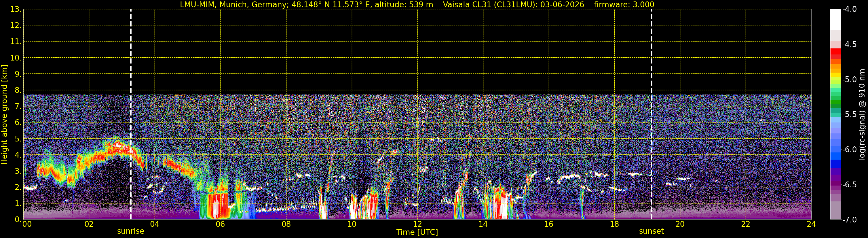
Task: Click the 'Time [UTC]' axis label
Action: [x=417, y=232]
